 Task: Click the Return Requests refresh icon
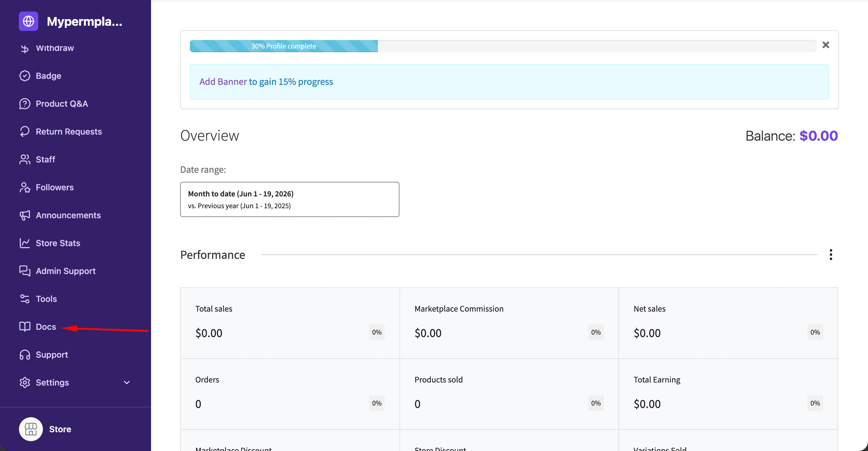point(25,131)
